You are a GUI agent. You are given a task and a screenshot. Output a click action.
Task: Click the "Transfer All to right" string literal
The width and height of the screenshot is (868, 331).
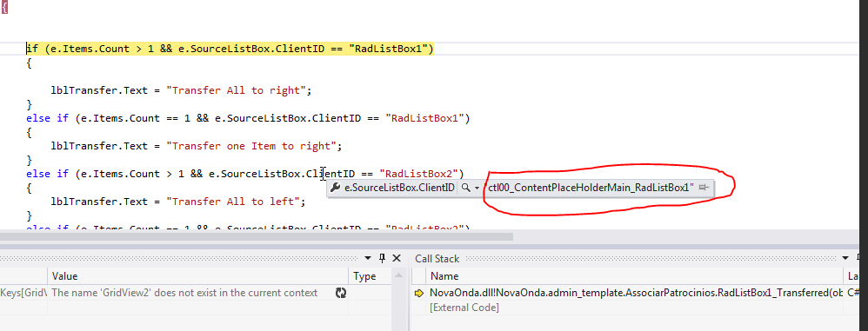pos(237,90)
